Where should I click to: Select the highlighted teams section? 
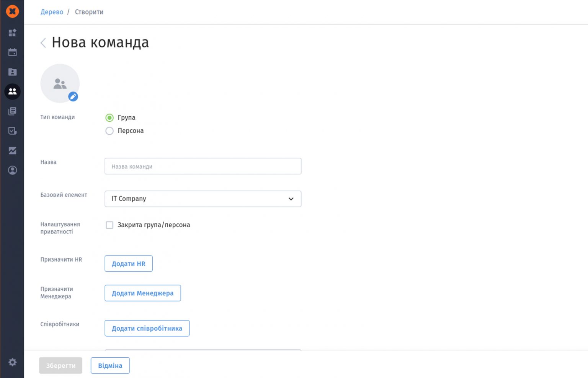[x=12, y=91]
